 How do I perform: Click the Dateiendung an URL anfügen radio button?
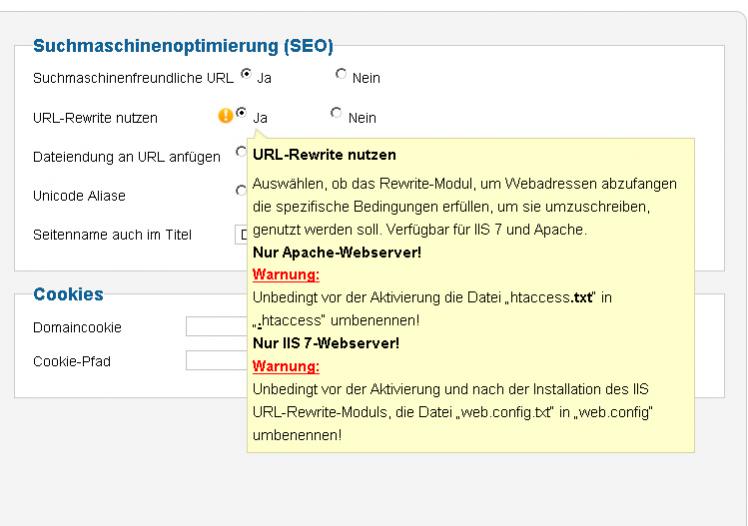[x=241, y=153]
